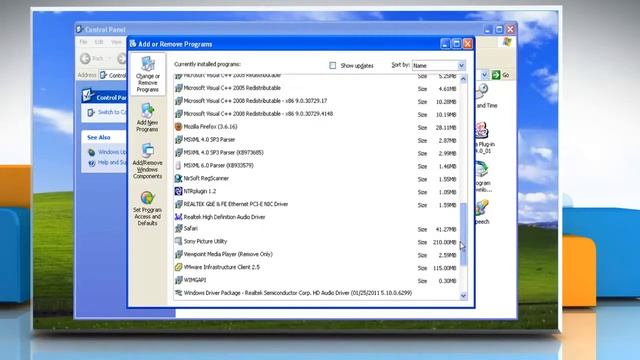The image size is (640, 360).
Task: Open Add/Remove Windows Components icon
Action: click(x=147, y=151)
